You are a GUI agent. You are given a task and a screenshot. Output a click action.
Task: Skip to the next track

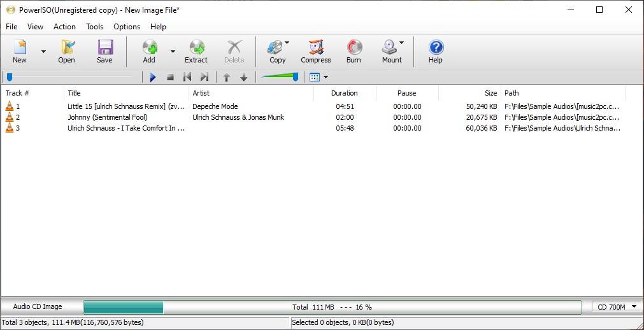pyautogui.click(x=204, y=77)
